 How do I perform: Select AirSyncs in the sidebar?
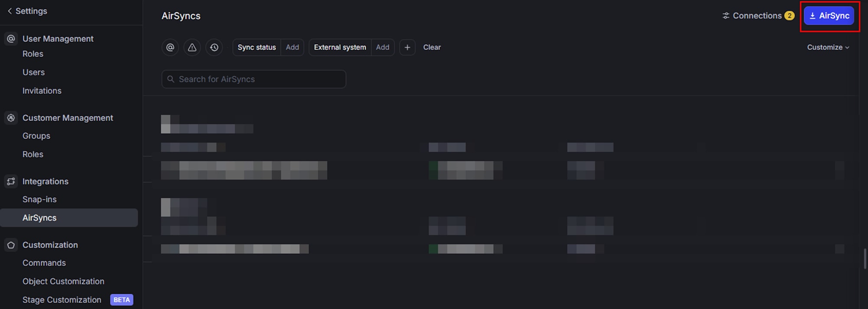click(69, 218)
